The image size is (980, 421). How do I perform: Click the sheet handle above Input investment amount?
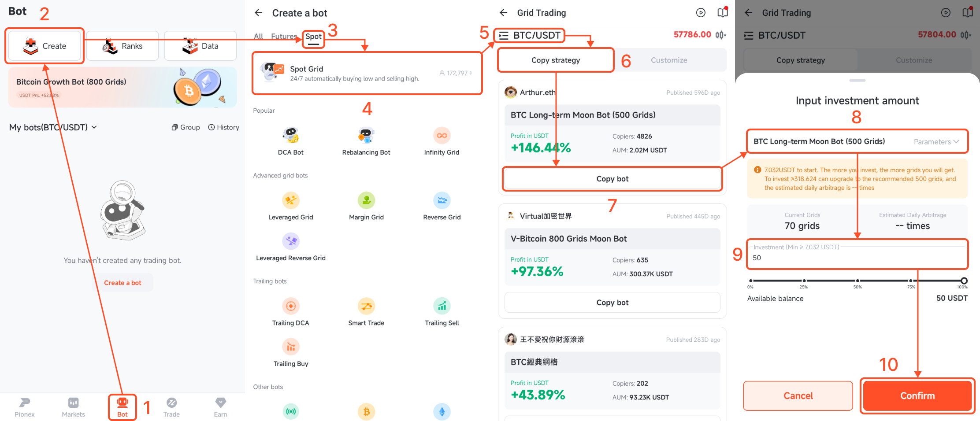click(x=857, y=80)
